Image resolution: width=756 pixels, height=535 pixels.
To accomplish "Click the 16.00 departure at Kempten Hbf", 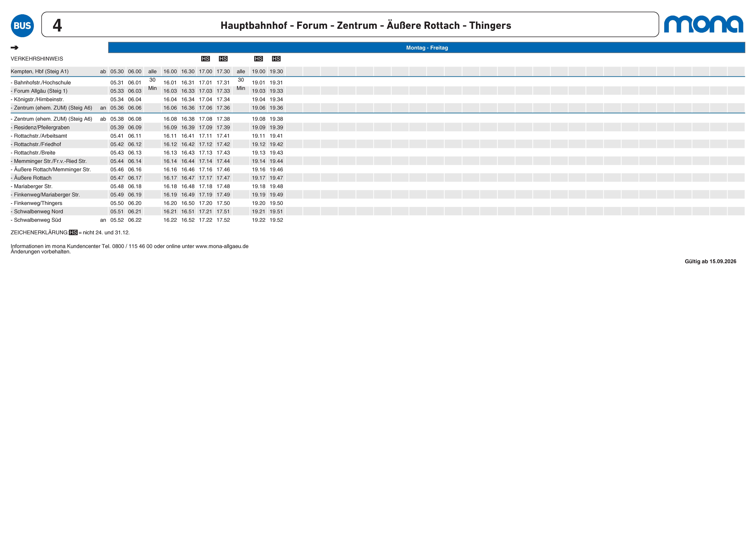I will coord(170,71).
